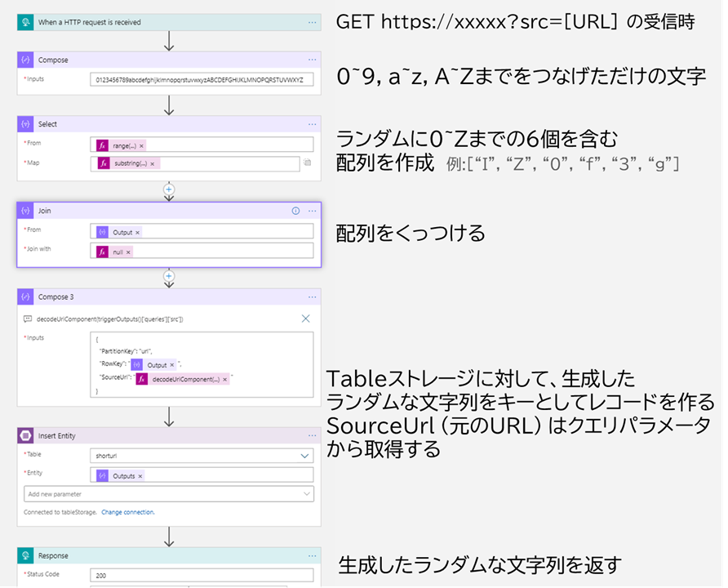Screen dimensions: 728x588
Task: Open the Compose 3 ellipsis menu
Action: (x=312, y=297)
